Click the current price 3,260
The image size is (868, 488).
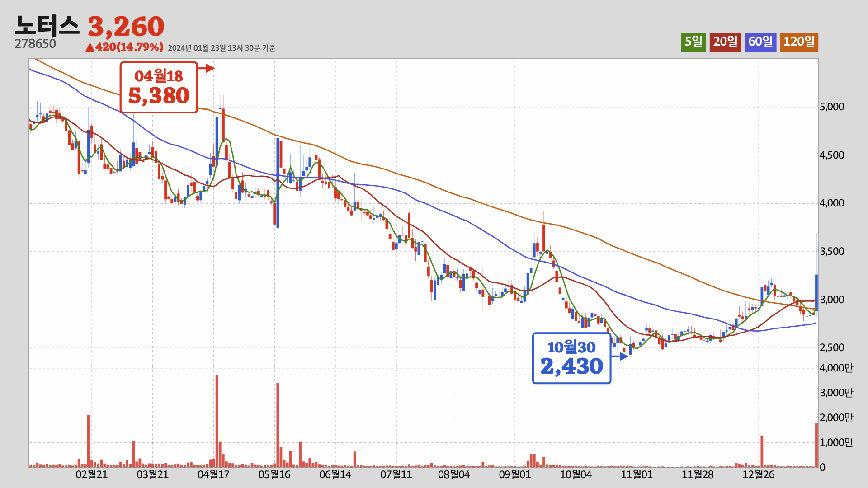coord(126,27)
